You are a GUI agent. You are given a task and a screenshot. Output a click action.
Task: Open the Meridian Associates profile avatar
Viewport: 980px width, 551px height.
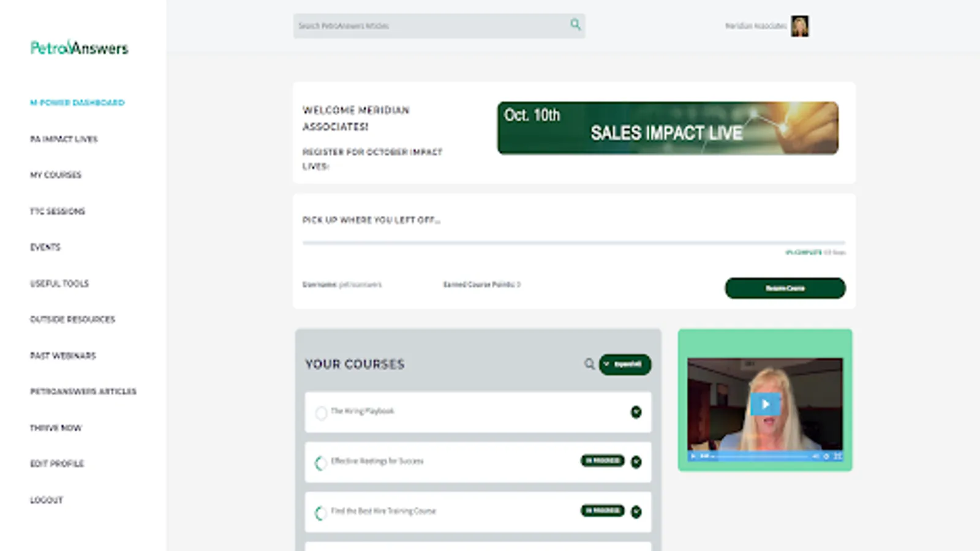tap(799, 26)
